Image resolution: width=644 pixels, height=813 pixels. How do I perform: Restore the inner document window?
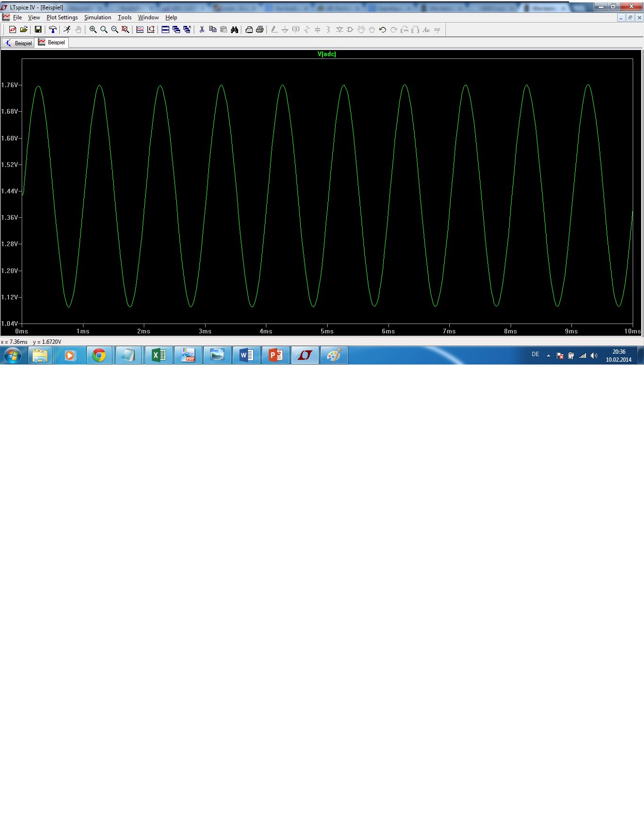pyautogui.click(x=630, y=17)
